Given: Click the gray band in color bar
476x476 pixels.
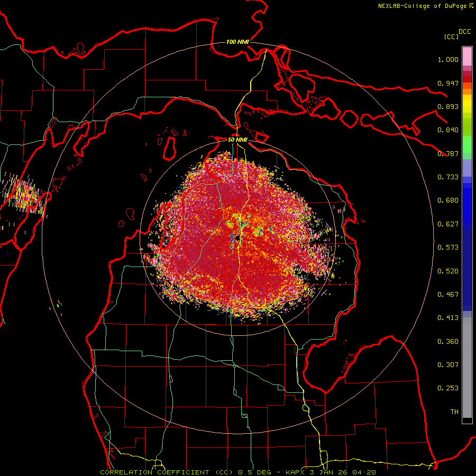Looking at the screenshot, I should (467, 368).
